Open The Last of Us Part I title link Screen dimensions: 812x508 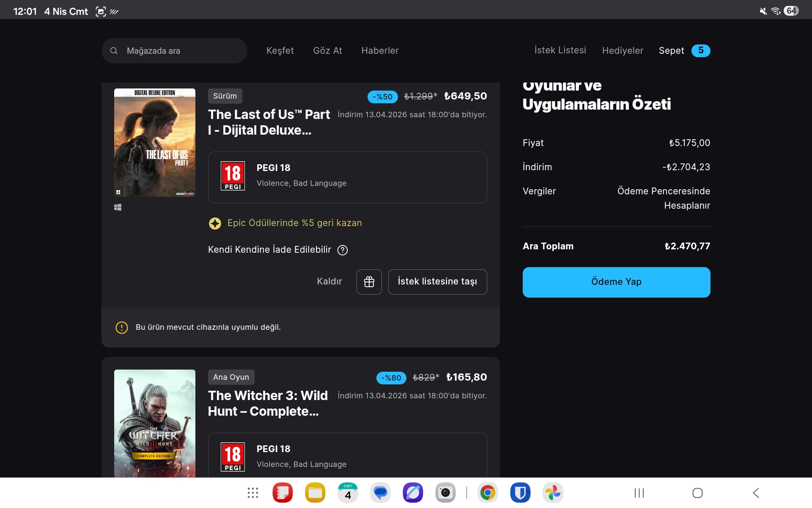(x=269, y=122)
